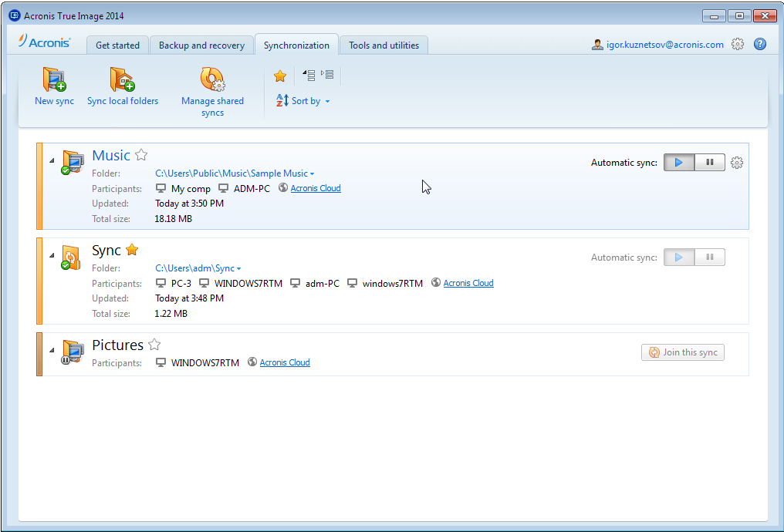Switch to Backup and recovery tab
Screen dimensions: 784x532
[201, 45]
